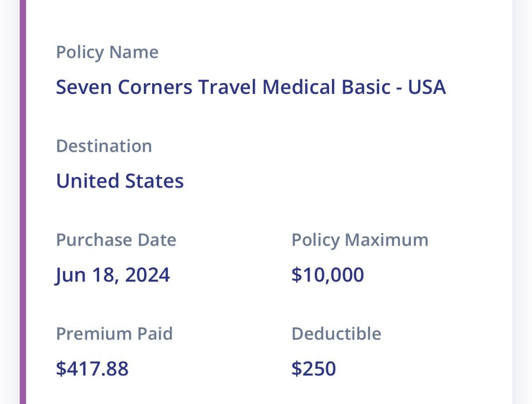Click the word "Medical" in policy name
The width and height of the screenshot is (532, 404).
click(x=299, y=87)
